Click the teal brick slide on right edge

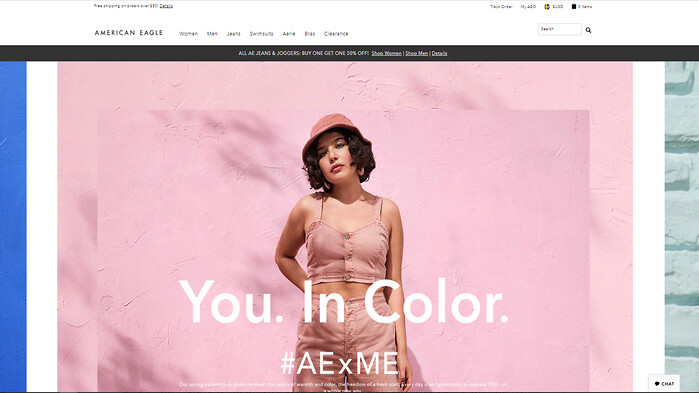pos(682,226)
